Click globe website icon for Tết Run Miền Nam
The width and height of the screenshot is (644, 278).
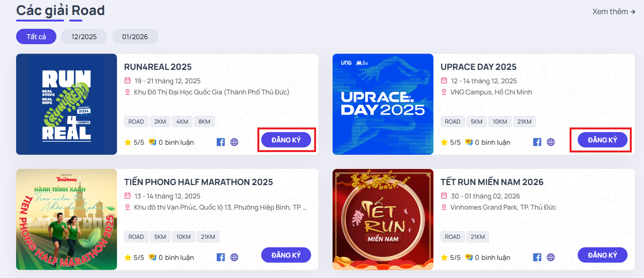point(551,257)
